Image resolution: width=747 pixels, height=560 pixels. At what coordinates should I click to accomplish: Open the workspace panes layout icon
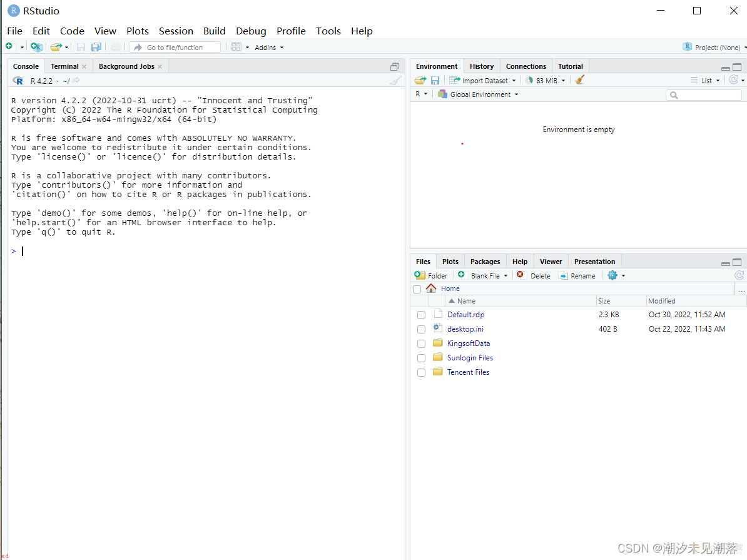(236, 47)
